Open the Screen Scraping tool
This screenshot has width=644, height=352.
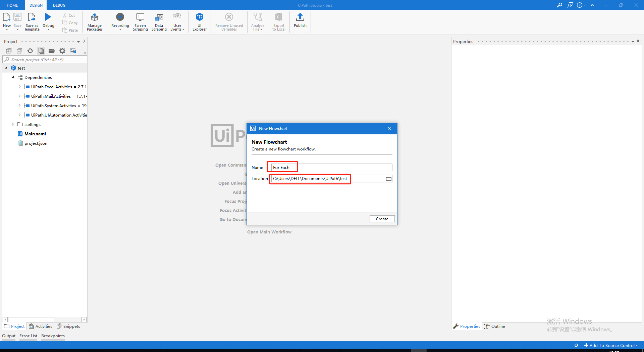click(140, 21)
